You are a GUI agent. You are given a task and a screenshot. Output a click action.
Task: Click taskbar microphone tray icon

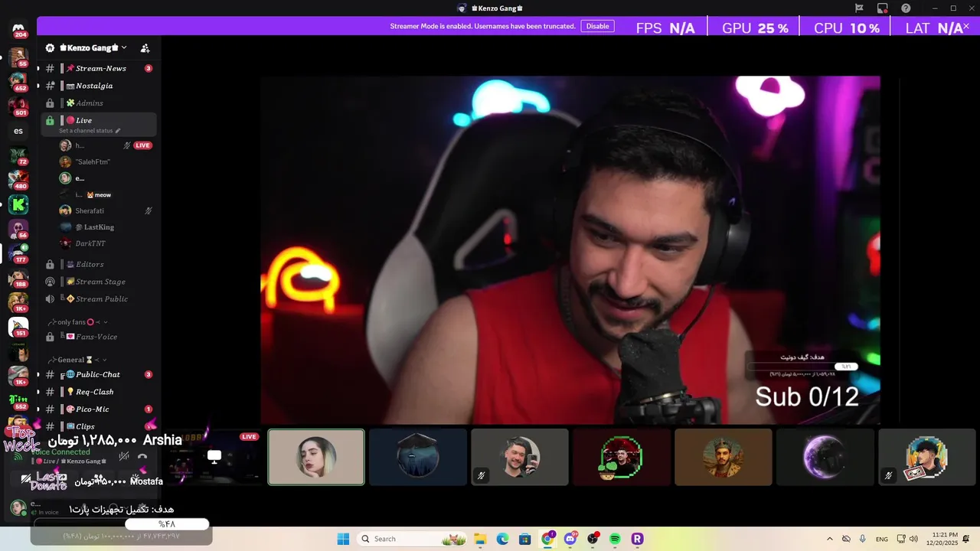pyautogui.click(x=863, y=539)
